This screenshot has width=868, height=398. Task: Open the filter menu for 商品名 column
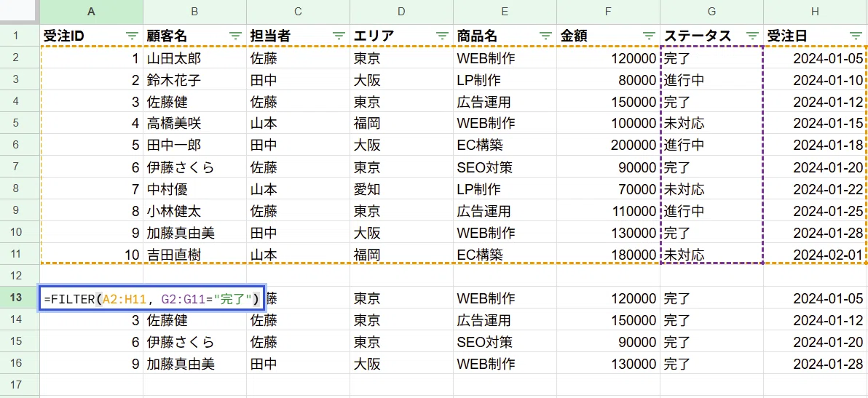545,36
